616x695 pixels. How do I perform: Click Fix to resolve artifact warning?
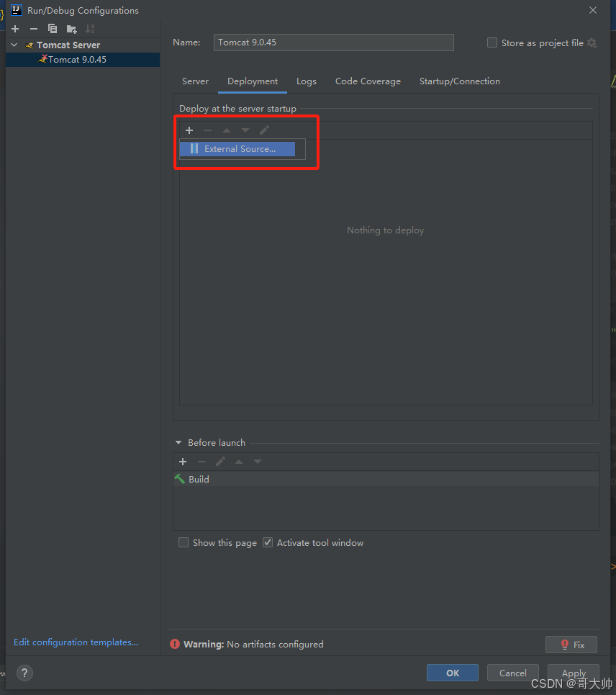[571, 645]
